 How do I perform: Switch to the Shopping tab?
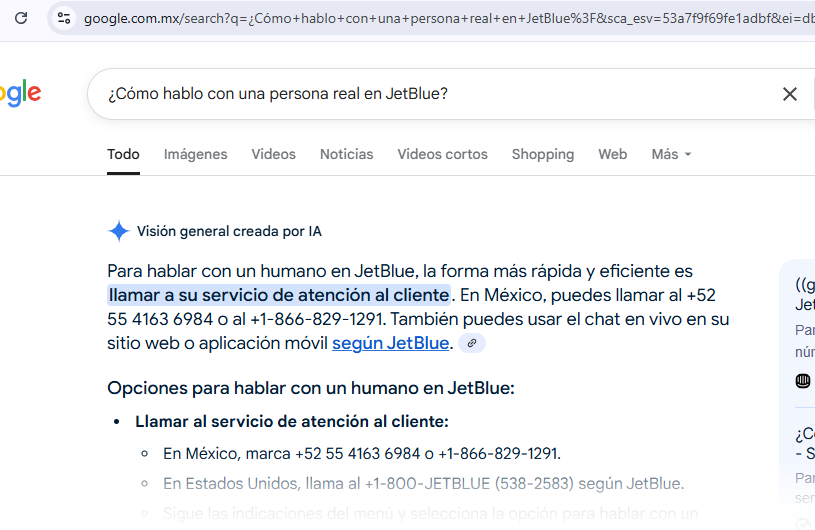(543, 154)
